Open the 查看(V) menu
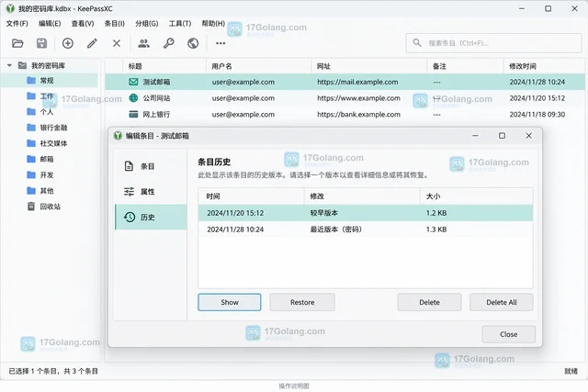The width and height of the screenshot is (588, 392). [83, 24]
